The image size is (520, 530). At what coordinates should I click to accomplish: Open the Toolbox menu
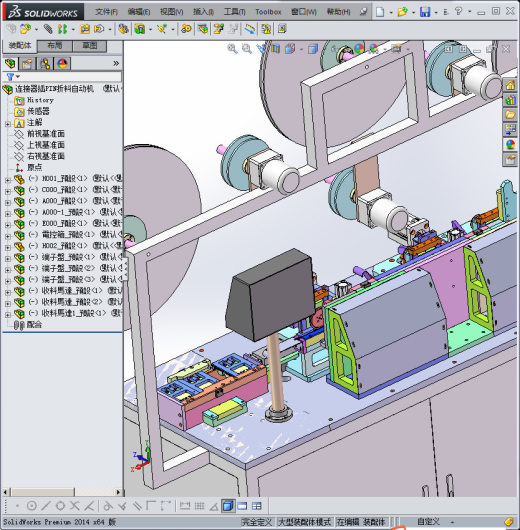268,12
